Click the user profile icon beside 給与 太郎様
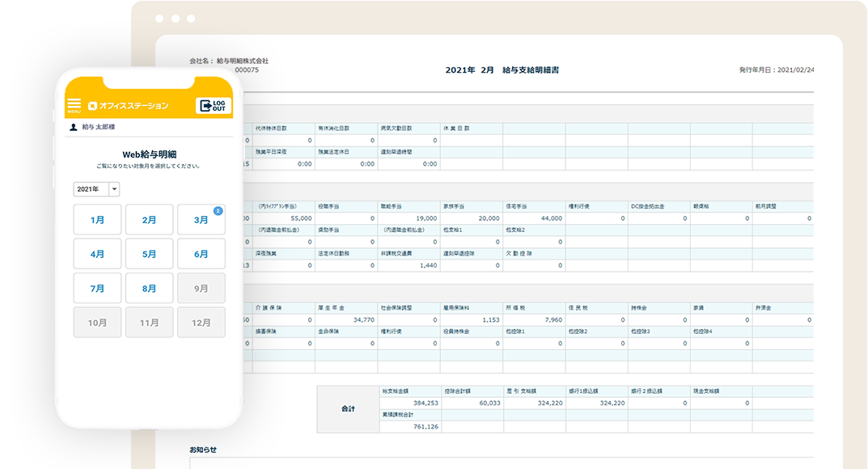This screenshot has width=868, height=469. pos(74,127)
